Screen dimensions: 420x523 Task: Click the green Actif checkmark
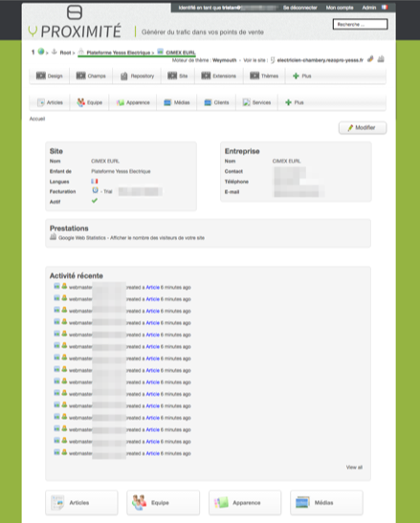[95, 201]
